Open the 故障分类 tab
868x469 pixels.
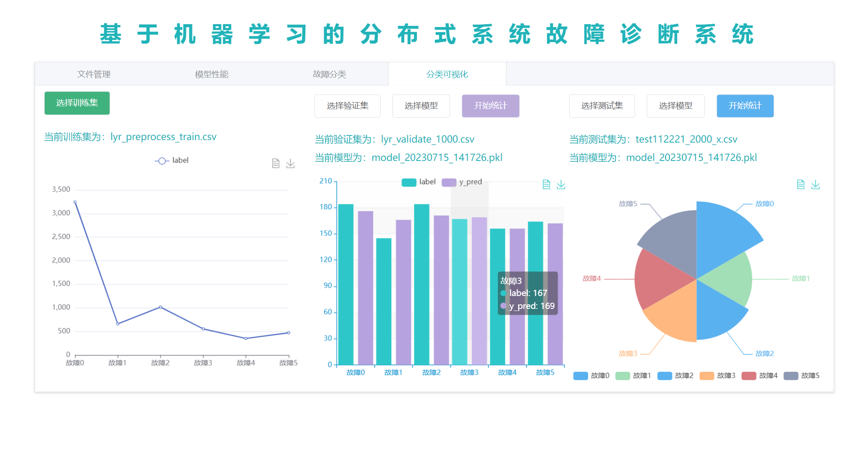[x=330, y=74]
